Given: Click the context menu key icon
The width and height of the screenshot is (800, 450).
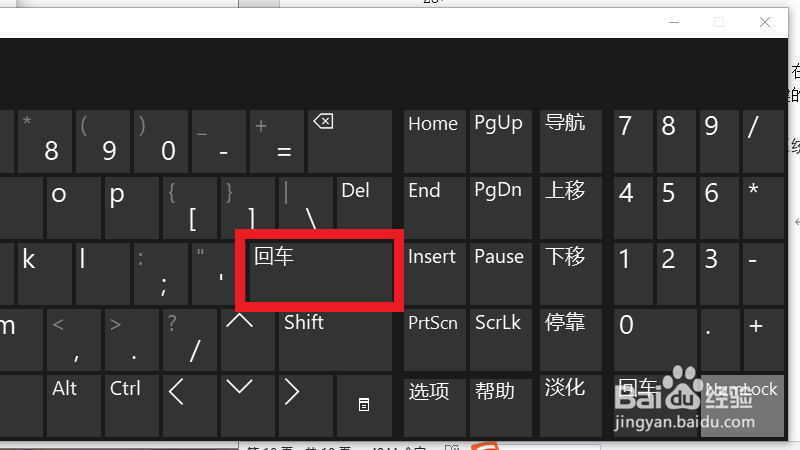Looking at the screenshot, I should point(365,404).
